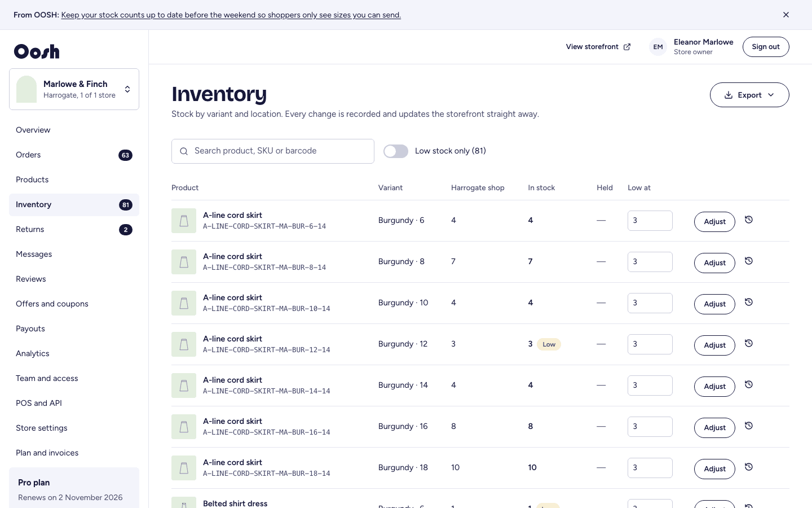Click the EM user avatar
Viewport: 812px width, 508px height.
[x=658, y=47]
